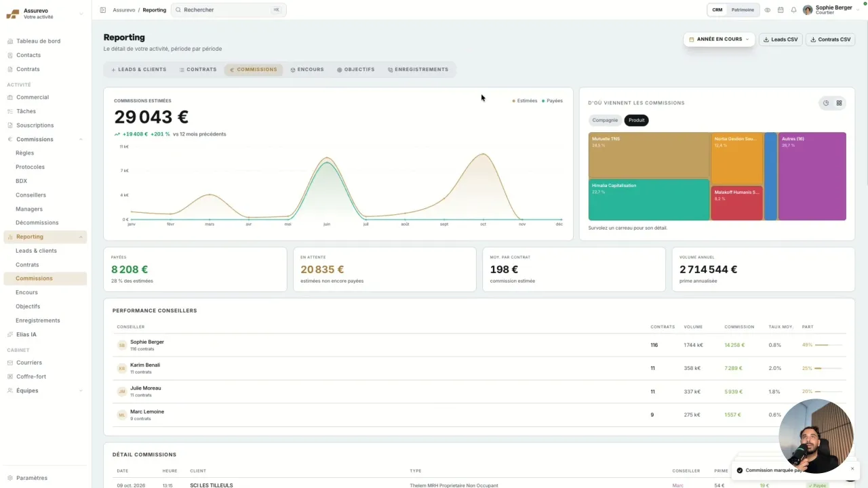Open the calendar icon in the header

coord(781,10)
